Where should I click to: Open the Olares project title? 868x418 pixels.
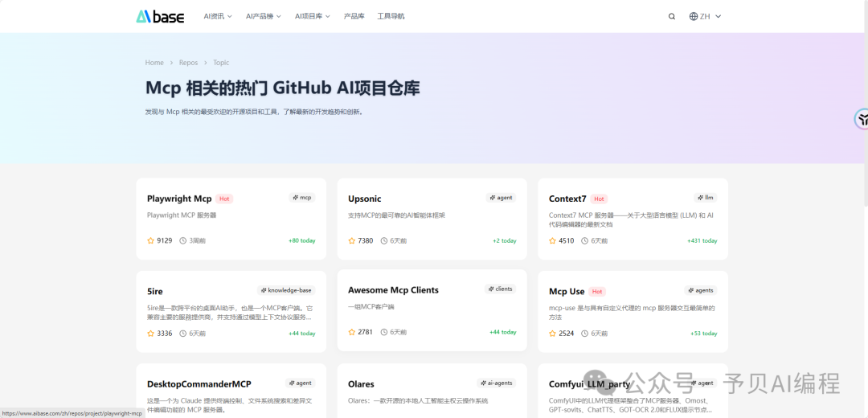pos(361,384)
